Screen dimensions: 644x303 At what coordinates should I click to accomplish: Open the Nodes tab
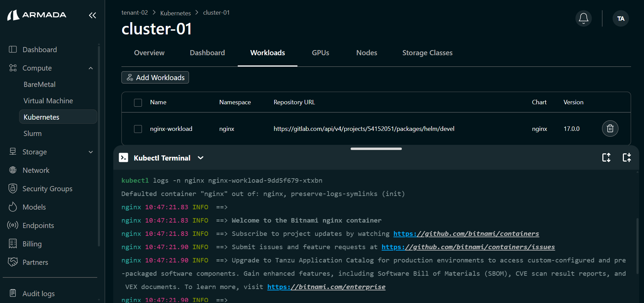367,53
